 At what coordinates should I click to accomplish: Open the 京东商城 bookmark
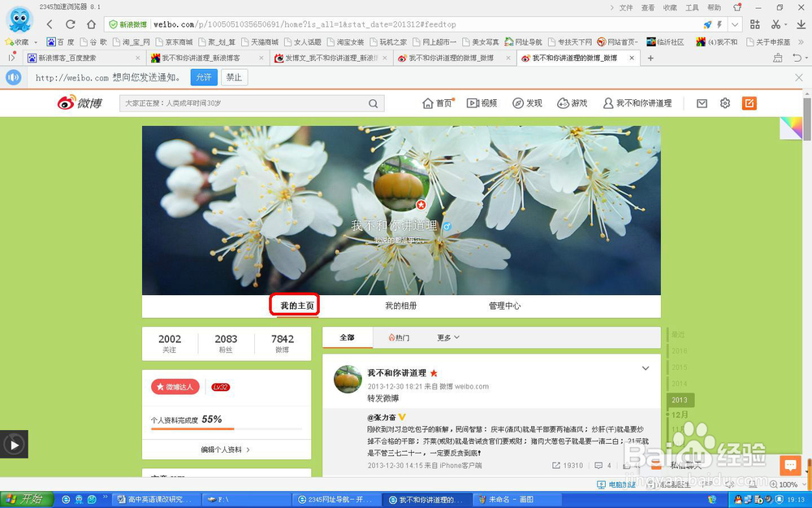[174, 42]
